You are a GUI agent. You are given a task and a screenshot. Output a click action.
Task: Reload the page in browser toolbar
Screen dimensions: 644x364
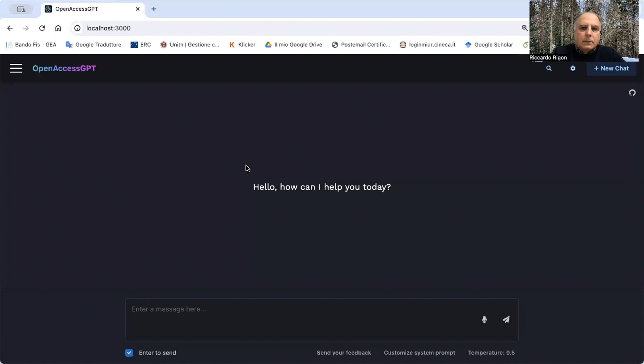click(x=42, y=28)
